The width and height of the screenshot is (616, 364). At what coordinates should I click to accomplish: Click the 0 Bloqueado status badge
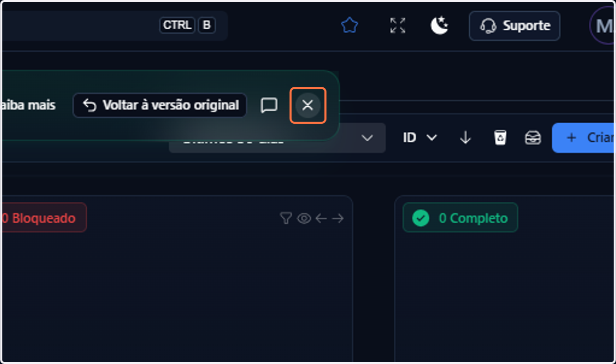click(x=43, y=218)
